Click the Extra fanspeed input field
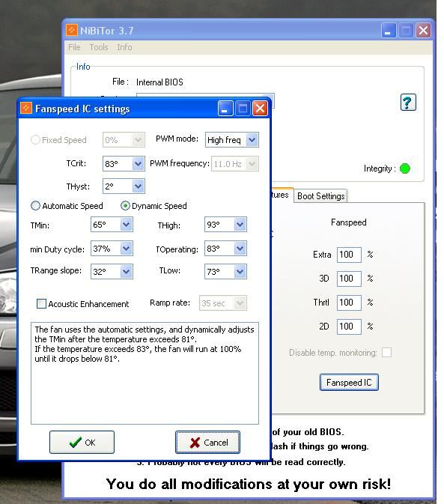Viewport: 444px width, 504px height. pyautogui.click(x=349, y=255)
